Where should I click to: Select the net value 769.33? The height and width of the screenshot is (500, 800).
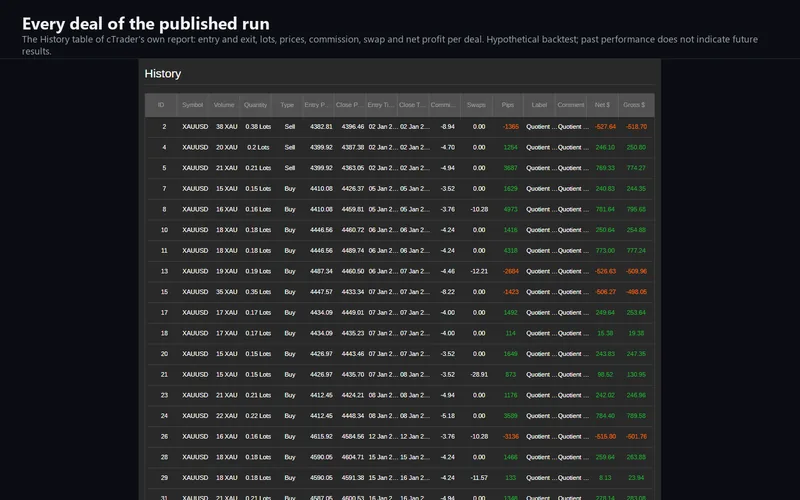coord(605,168)
